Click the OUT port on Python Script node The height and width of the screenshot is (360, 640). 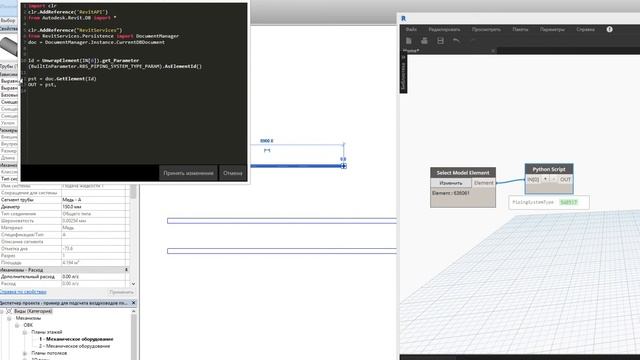[565, 180]
